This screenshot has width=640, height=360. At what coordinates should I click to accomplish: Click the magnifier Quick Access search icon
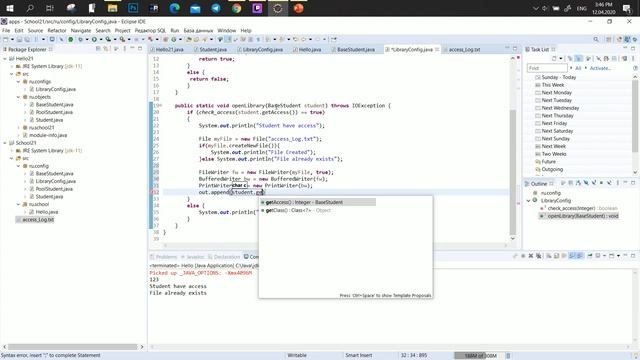pos(596,39)
